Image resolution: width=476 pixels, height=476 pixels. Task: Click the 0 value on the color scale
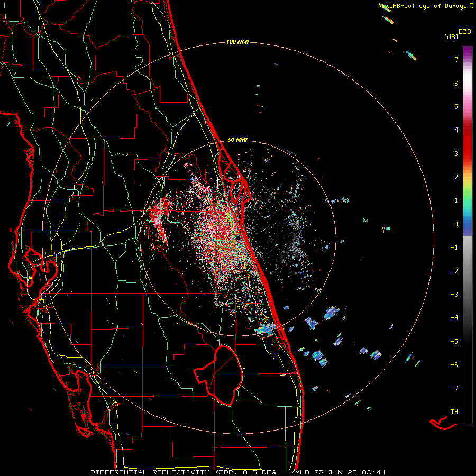click(x=456, y=224)
